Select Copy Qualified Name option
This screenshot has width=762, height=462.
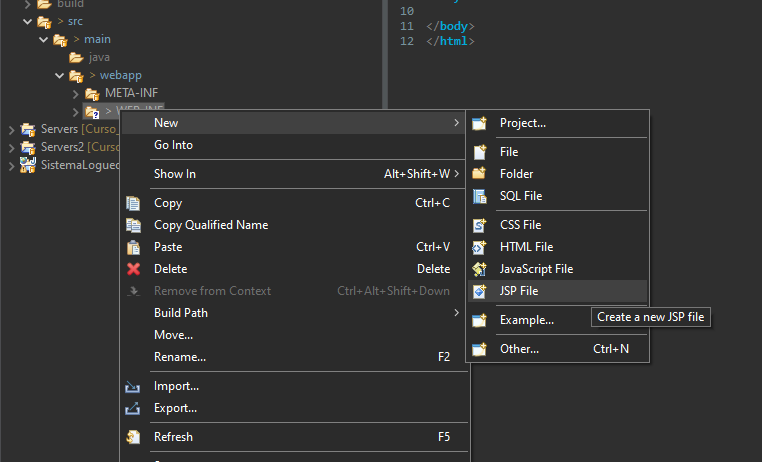[x=211, y=225]
